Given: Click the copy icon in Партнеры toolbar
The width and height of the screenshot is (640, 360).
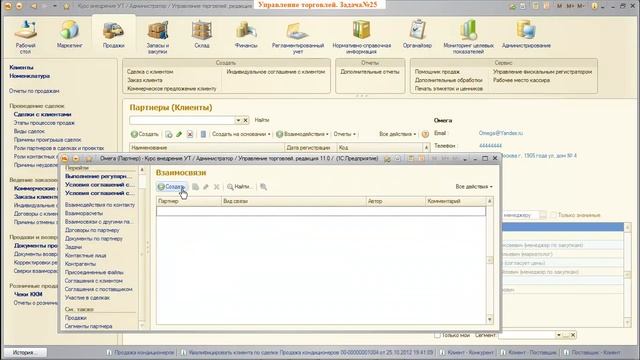Looking at the screenshot, I should point(169,134).
